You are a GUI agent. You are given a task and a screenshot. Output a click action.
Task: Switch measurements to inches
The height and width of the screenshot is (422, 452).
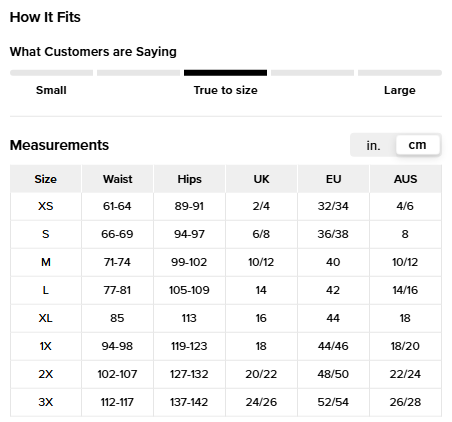pos(373,145)
